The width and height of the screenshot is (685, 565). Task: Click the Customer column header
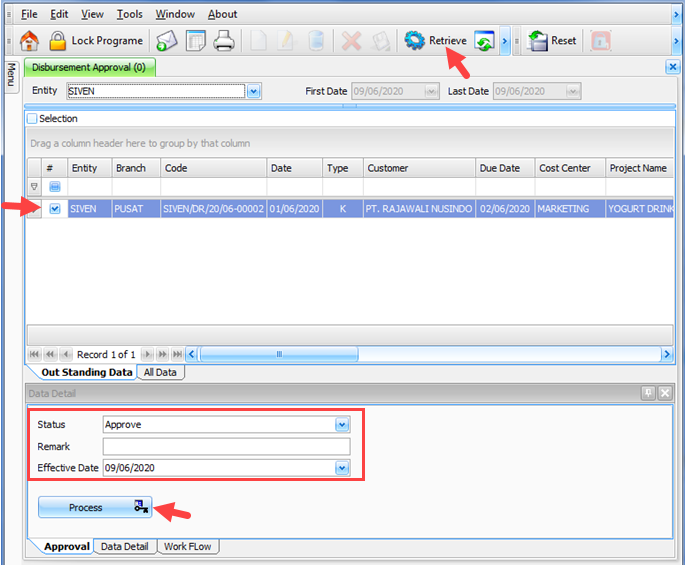(419, 168)
